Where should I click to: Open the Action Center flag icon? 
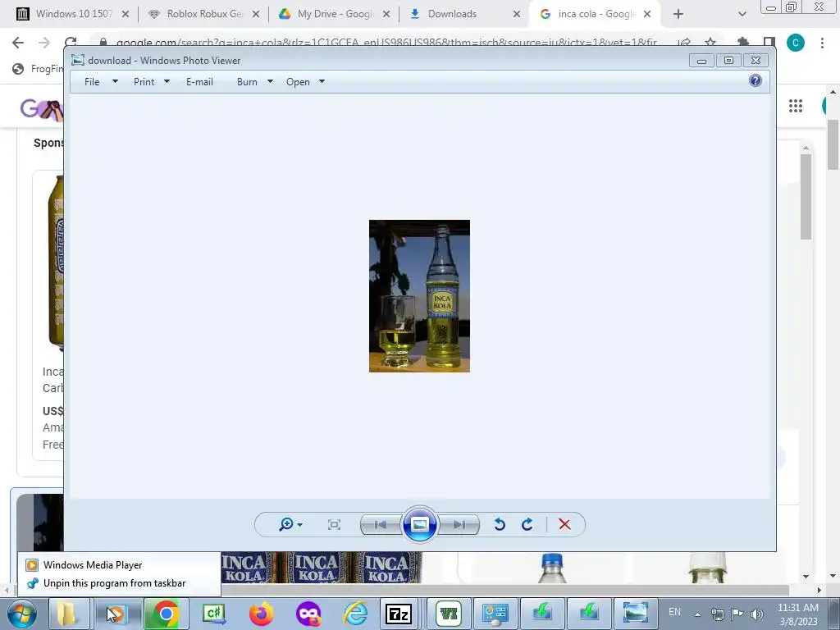737,614
